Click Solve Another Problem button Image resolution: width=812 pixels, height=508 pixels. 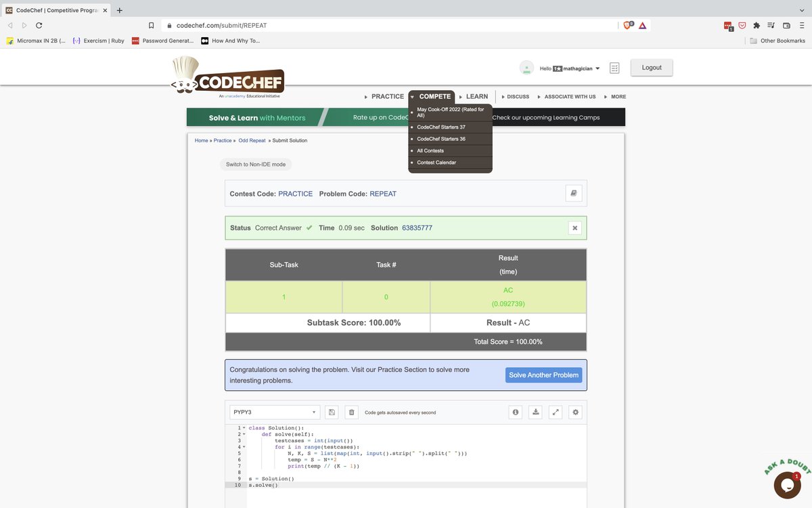543,375
